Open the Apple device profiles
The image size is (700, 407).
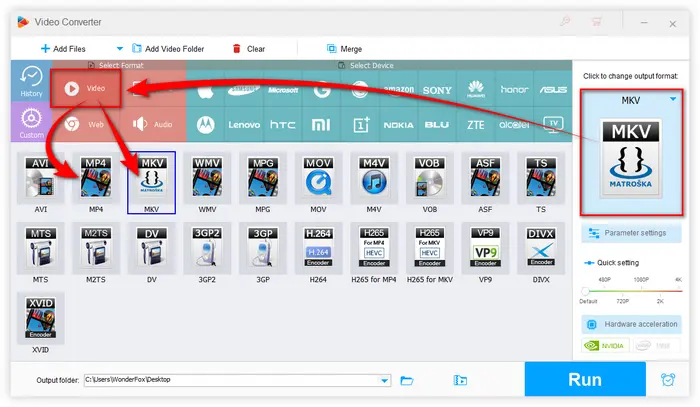pyautogui.click(x=205, y=90)
